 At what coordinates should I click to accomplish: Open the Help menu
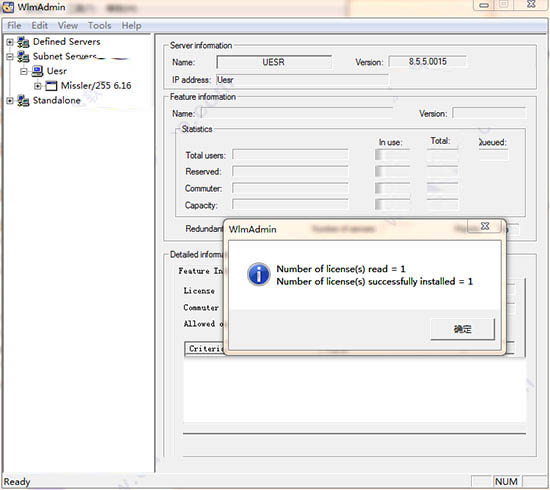tap(132, 26)
